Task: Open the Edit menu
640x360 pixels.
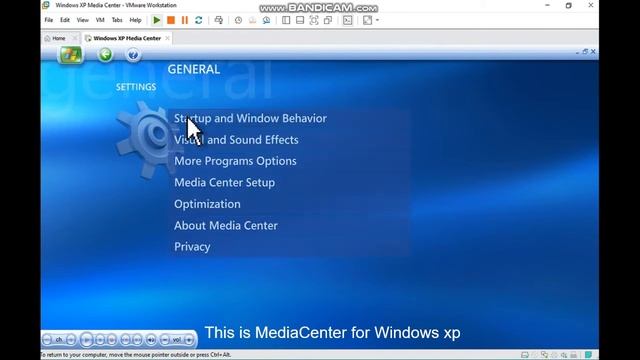Action: (x=65, y=20)
